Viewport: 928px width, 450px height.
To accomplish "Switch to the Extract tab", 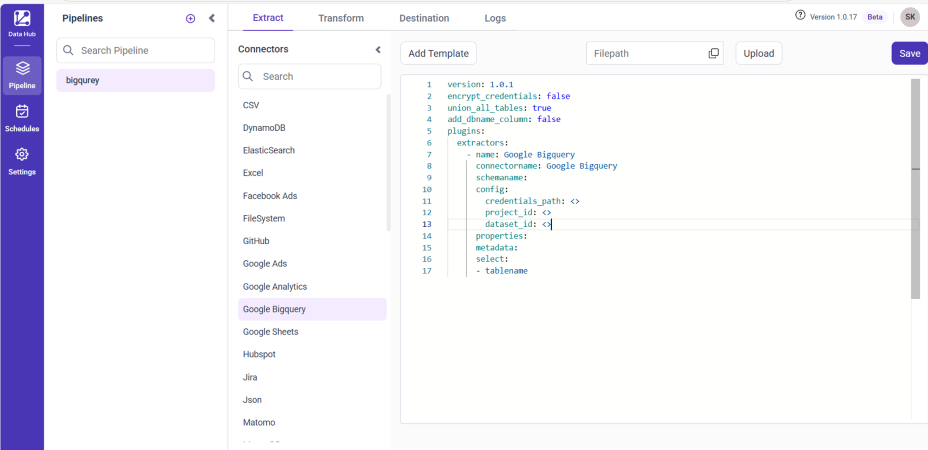I will [x=268, y=18].
